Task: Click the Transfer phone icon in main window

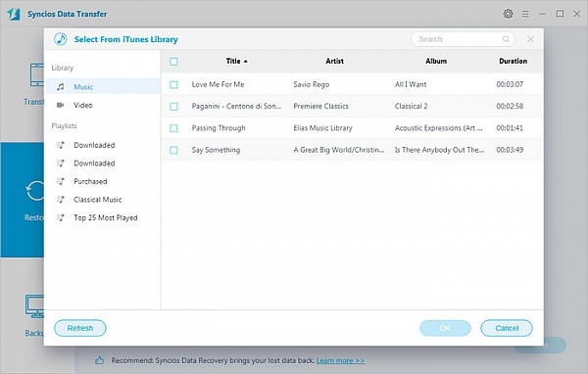Action: tap(37, 75)
